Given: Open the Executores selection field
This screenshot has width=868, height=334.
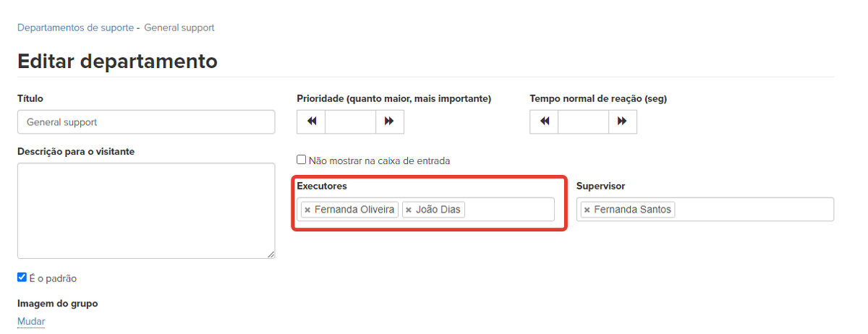Looking at the screenshot, I should [x=509, y=210].
